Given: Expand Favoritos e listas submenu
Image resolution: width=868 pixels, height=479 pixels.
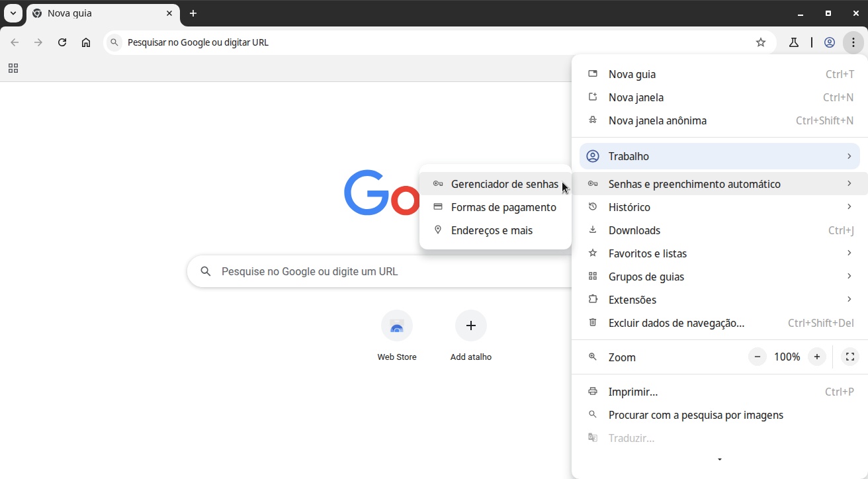Looking at the screenshot, I should tap(720, 253).
